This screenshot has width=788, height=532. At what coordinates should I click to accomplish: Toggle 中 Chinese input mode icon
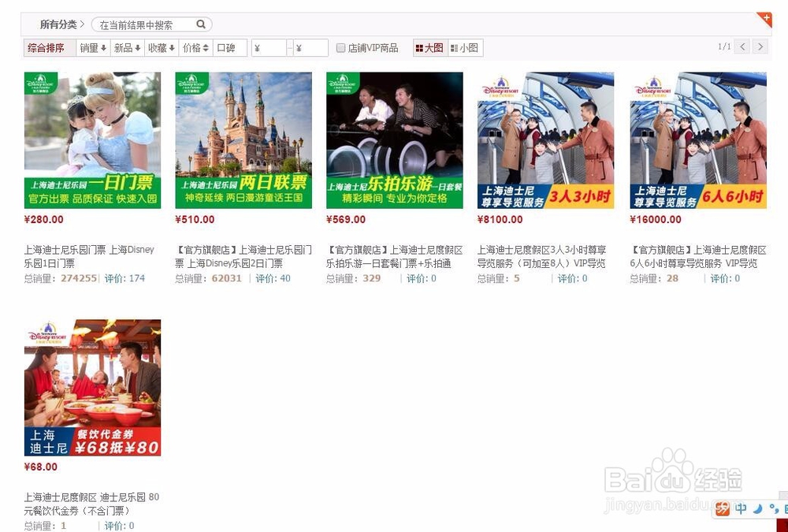[741, 509]
